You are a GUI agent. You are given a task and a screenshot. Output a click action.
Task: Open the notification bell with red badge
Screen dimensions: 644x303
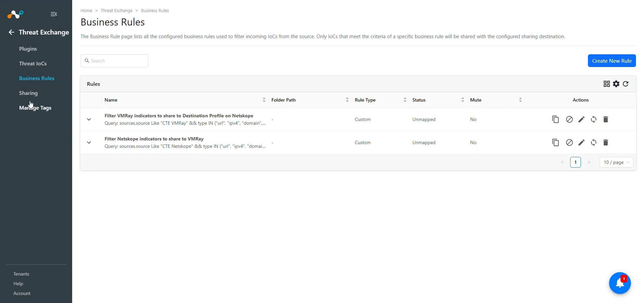pos(620,283)
